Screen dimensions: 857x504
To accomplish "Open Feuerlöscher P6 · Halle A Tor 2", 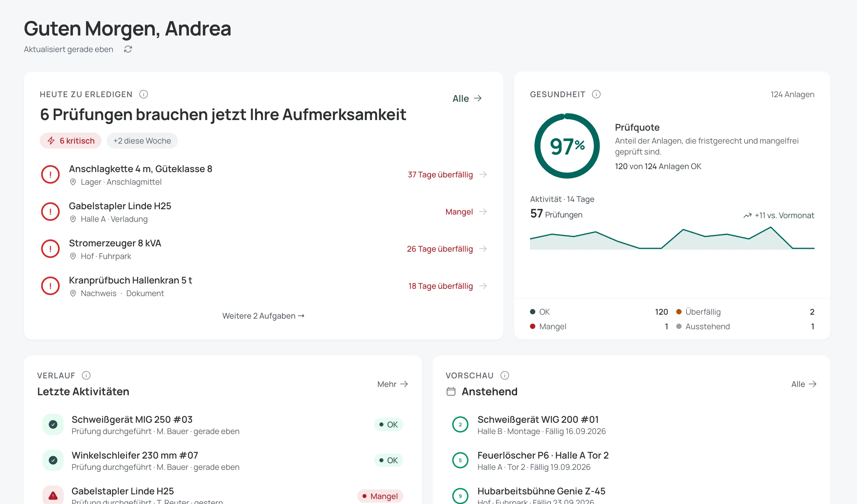I will [543, 455].
